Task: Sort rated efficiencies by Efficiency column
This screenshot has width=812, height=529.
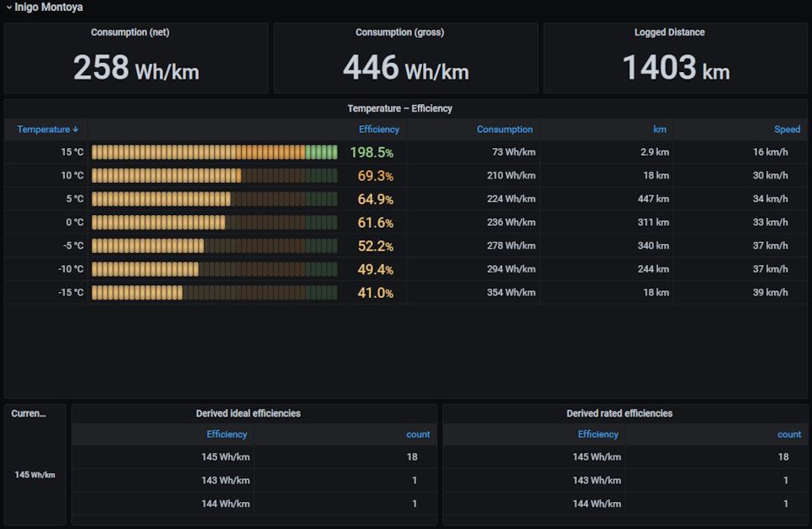Action: [598, 434]
